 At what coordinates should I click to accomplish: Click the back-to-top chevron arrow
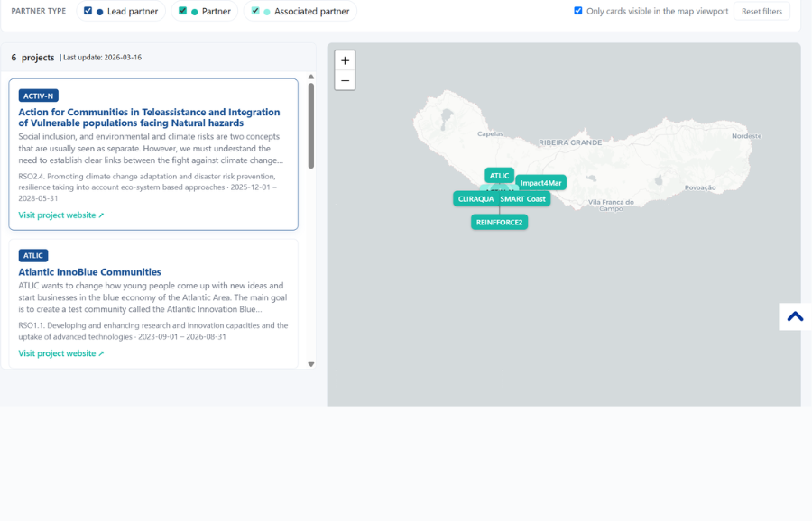point(795,316)
